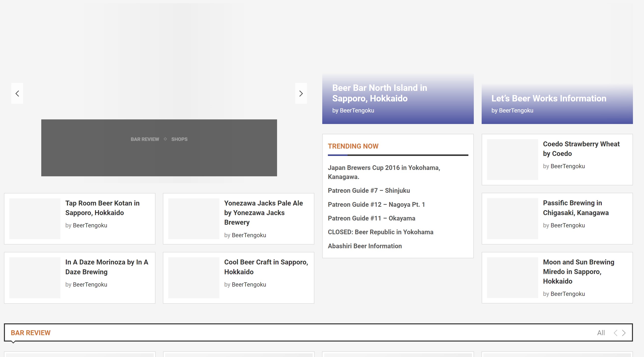Open Tap Room Beer Kotan article title
The image size is (644, 357).
102,208
